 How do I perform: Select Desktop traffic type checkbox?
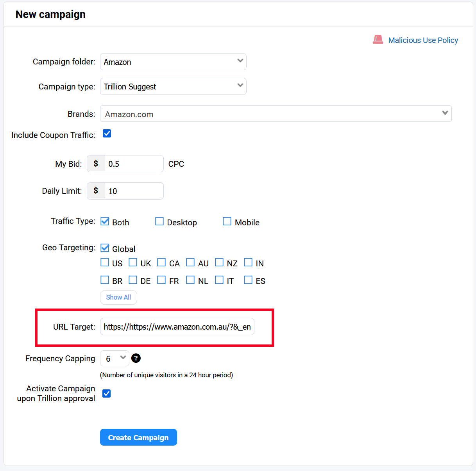point(159,221)
